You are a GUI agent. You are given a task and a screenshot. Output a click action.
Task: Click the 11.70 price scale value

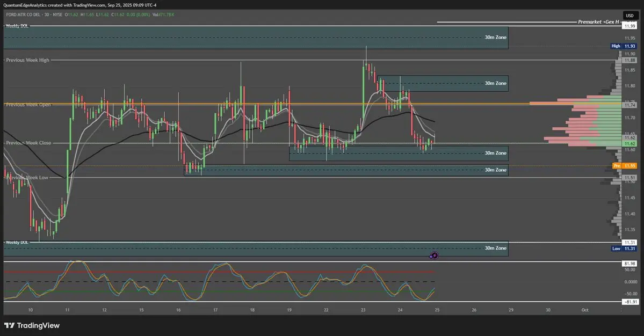(629, 118)
